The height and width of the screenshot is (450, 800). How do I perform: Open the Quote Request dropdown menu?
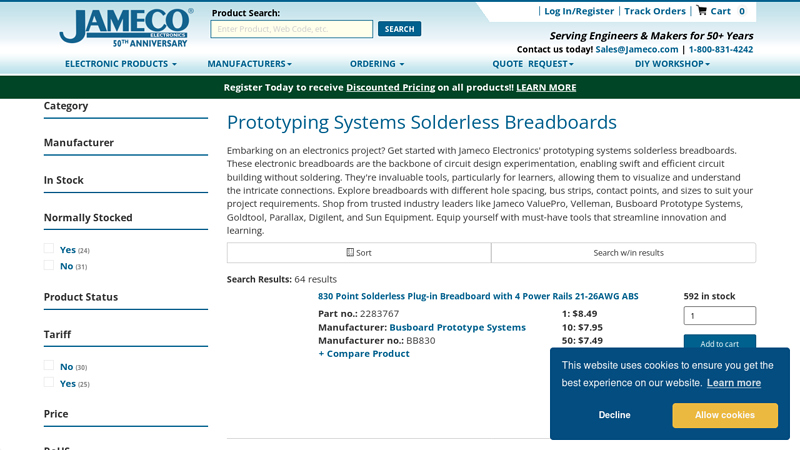533,64
